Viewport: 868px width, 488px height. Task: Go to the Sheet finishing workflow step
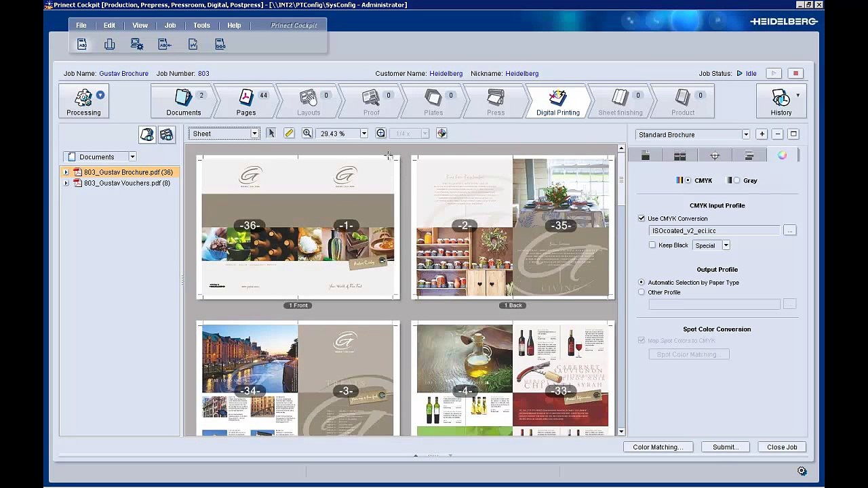click(620, 102)
